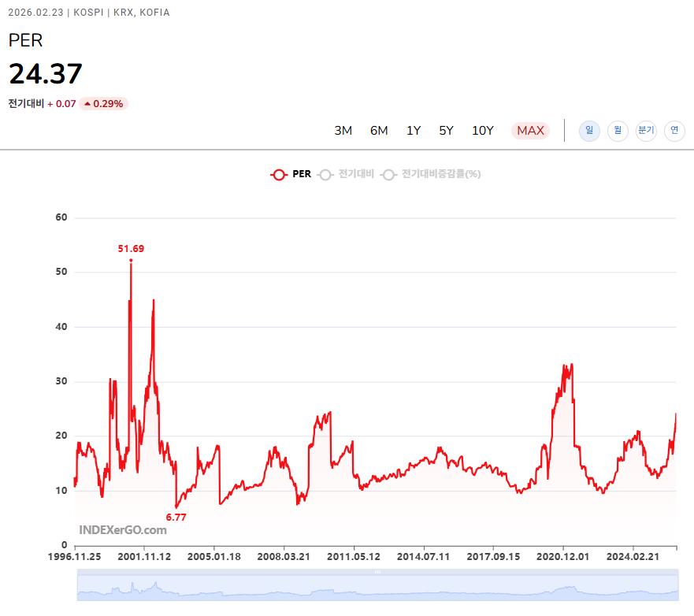Image resolution: width=694 pixels, height=616 pixels.
Task: Set chart range to 3M
Action: point(343,131)
